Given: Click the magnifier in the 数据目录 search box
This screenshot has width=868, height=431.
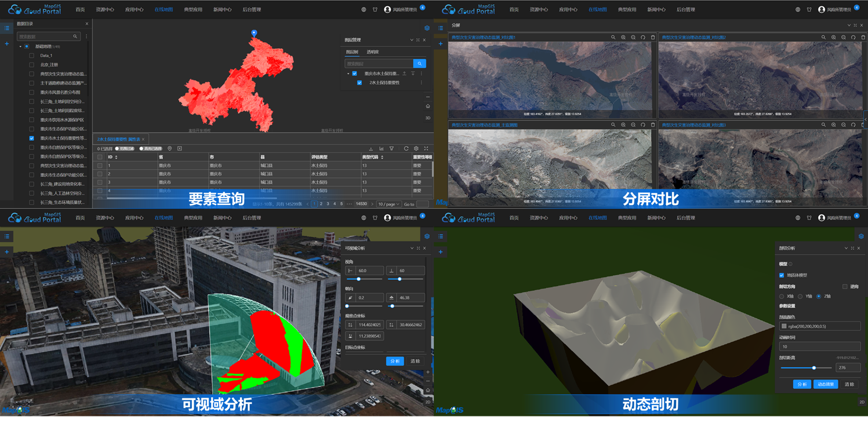Looking at the screenshot, I should coord(75,36).
